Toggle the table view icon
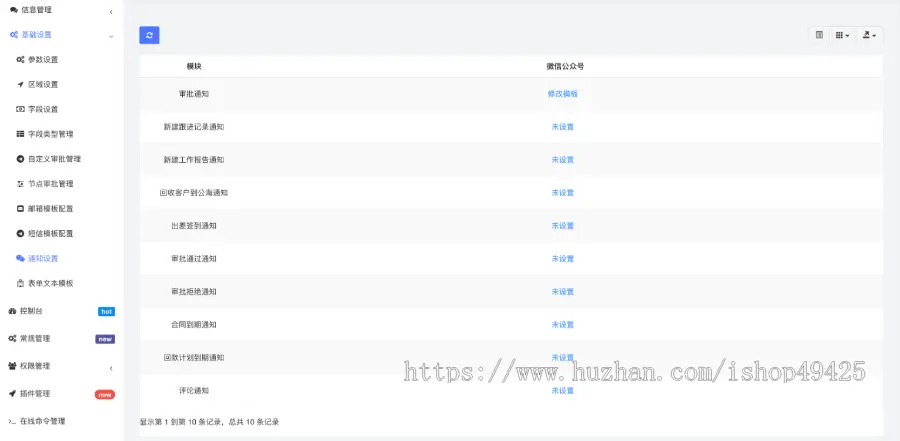 (819, 35)
